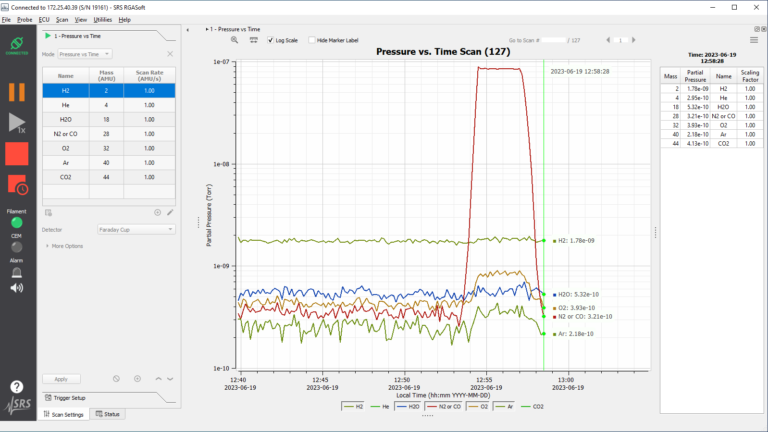Open the Detector dropdown showing Faraday Cup
This screenshot has height=432, width=768.
(136, 229)
